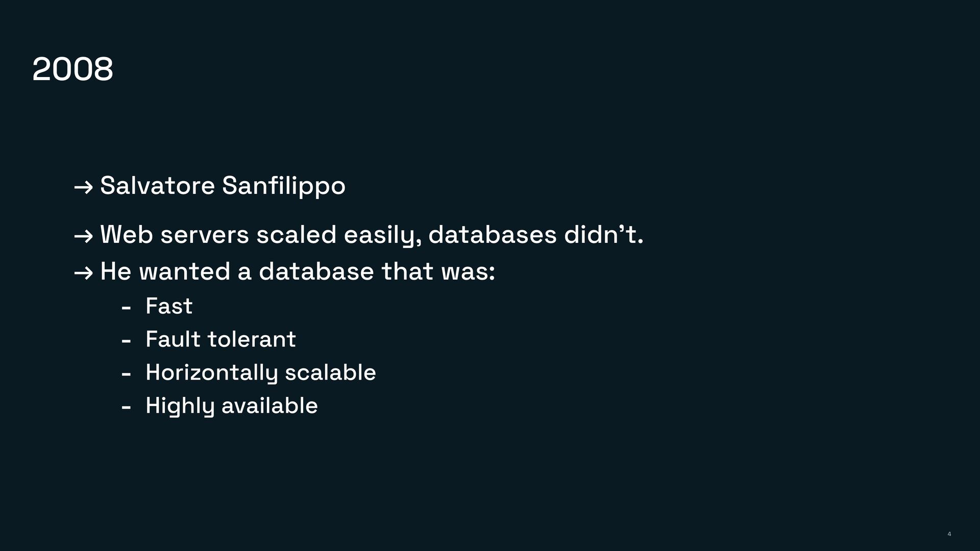980x551 pixels.
Task: Click the Horizontally scalable text
Action: tap(260, 373)
